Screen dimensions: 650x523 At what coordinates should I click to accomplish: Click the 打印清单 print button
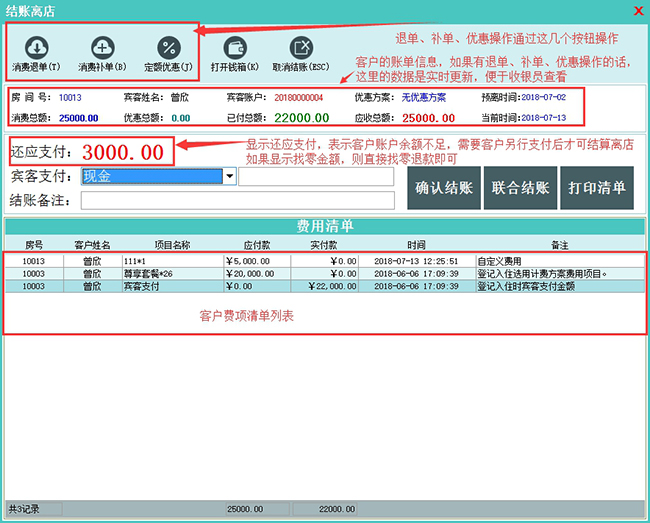pyautogui.click(x=597, y=187)
